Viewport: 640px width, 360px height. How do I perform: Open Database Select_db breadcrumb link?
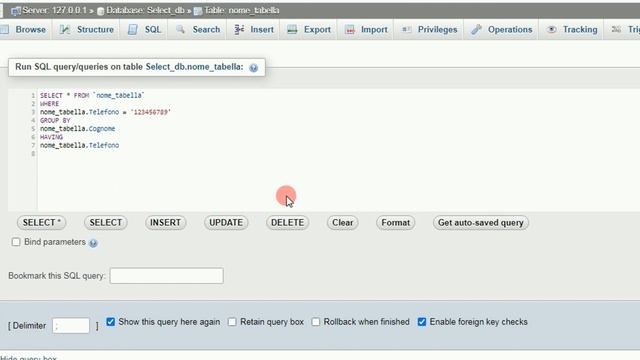(x=145, y=10)
